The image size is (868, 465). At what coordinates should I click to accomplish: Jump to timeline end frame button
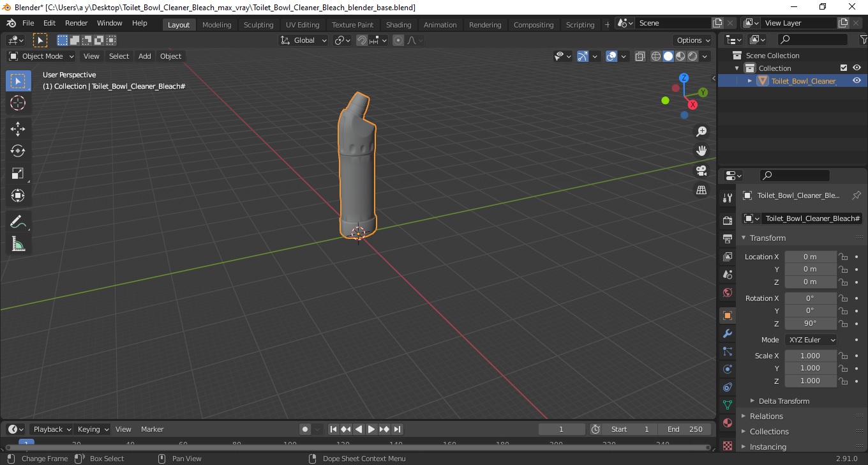[x=397, y=429]
